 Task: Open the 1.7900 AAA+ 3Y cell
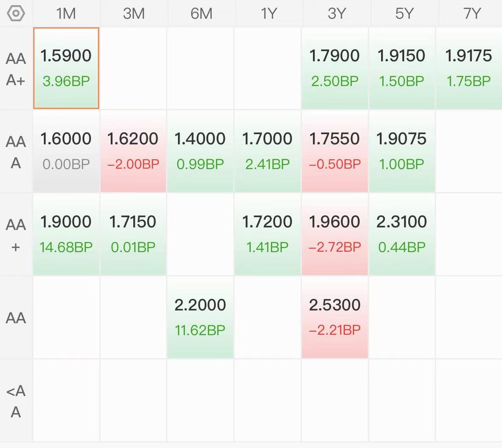coord(335,68)
